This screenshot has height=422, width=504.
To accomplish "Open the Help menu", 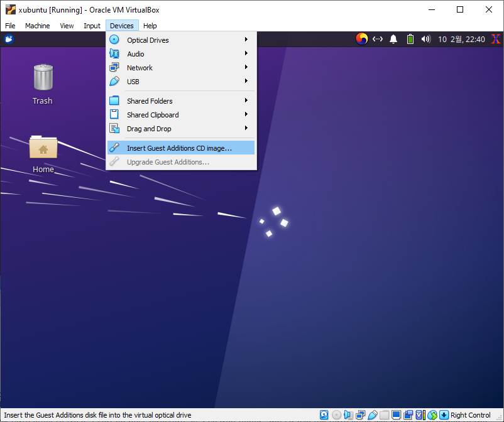I will coord(150,26).
